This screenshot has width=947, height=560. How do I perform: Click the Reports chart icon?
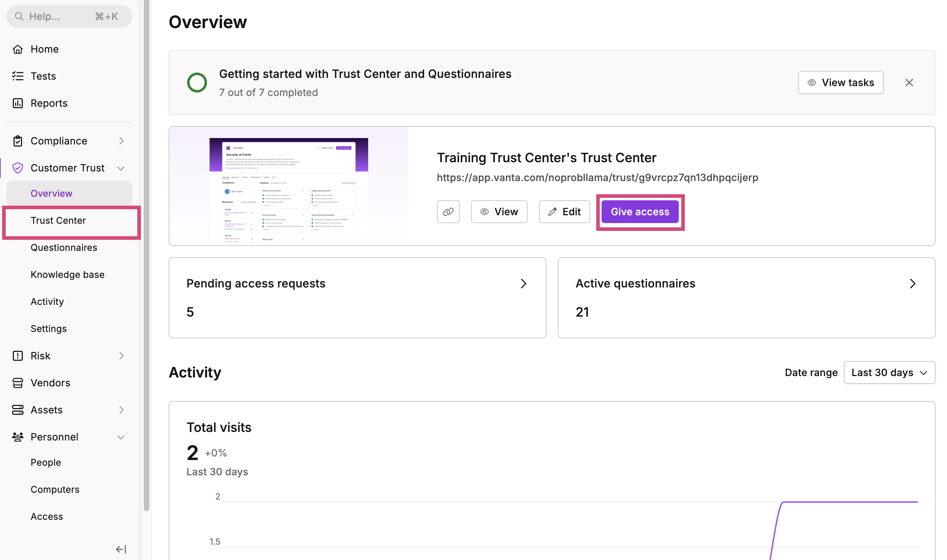[18, 103]
